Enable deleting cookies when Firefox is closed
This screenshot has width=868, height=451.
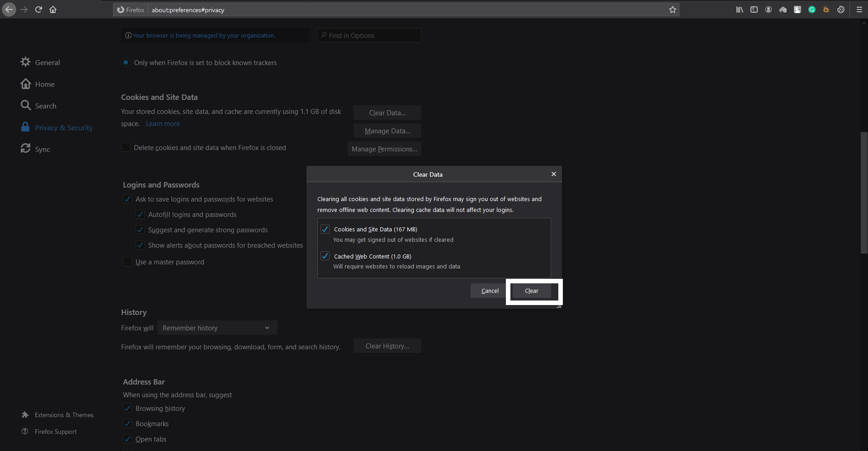(x=126, y=147)
